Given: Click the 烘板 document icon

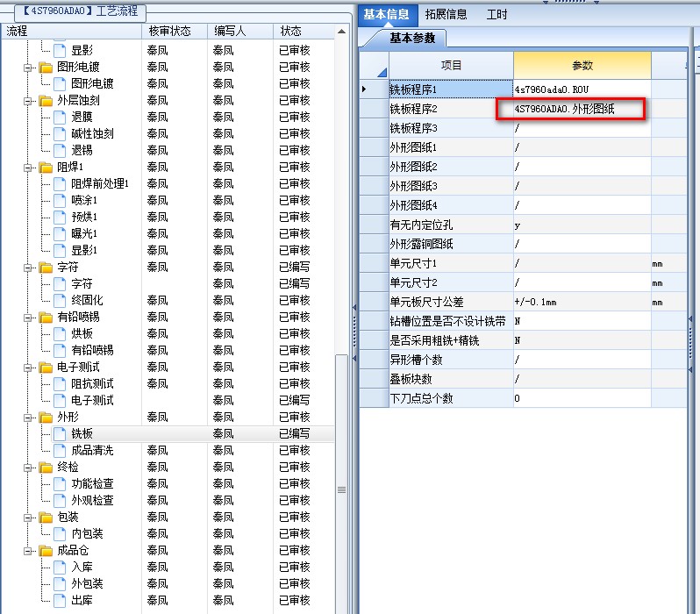Looking at the screenshot, I should coord(60,334).
